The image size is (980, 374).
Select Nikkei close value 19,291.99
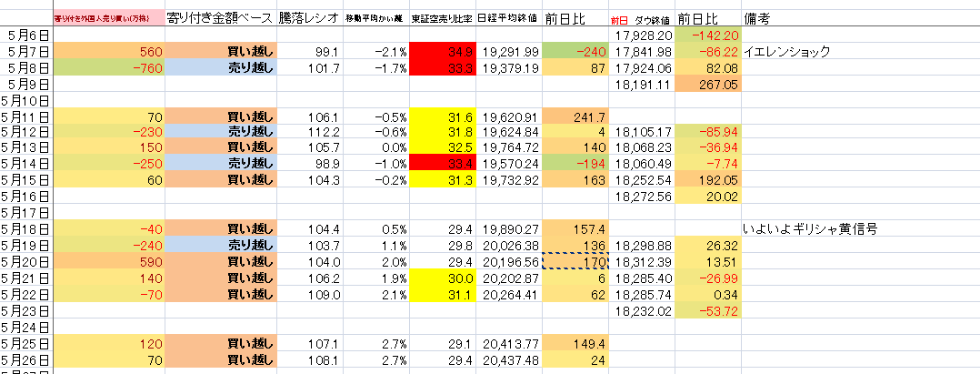509,52
